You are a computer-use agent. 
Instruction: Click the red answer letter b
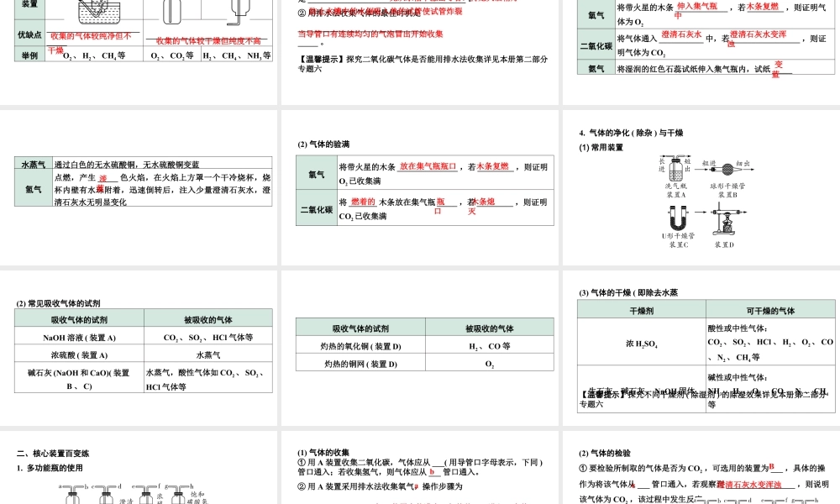tap(433, 472)
